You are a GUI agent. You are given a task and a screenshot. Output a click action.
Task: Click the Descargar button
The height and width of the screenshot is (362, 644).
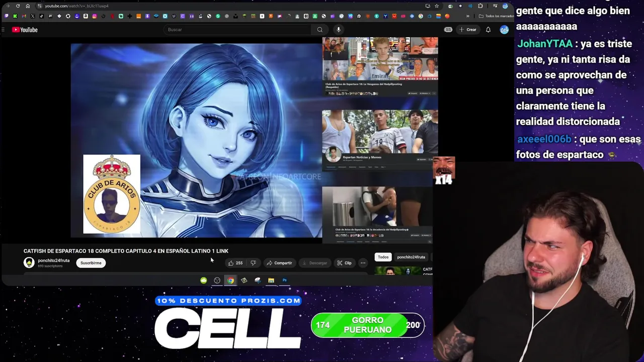coord(314,263)
